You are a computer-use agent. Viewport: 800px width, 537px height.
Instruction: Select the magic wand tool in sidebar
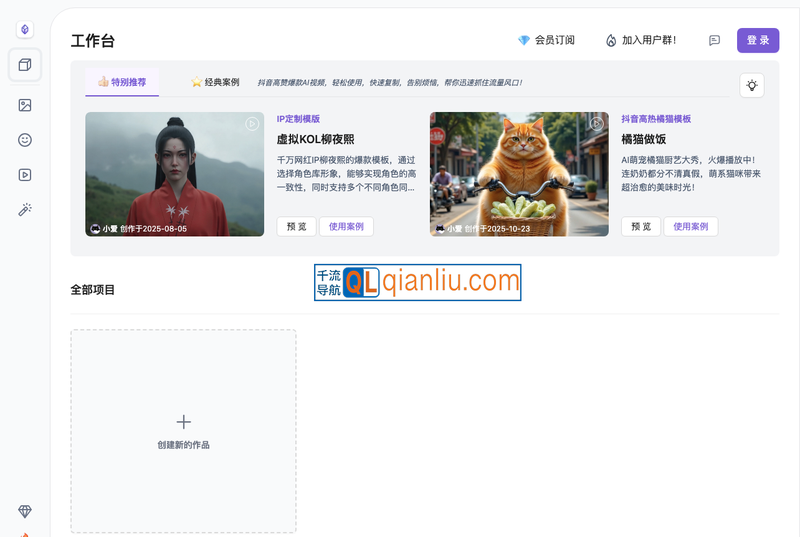25,210
